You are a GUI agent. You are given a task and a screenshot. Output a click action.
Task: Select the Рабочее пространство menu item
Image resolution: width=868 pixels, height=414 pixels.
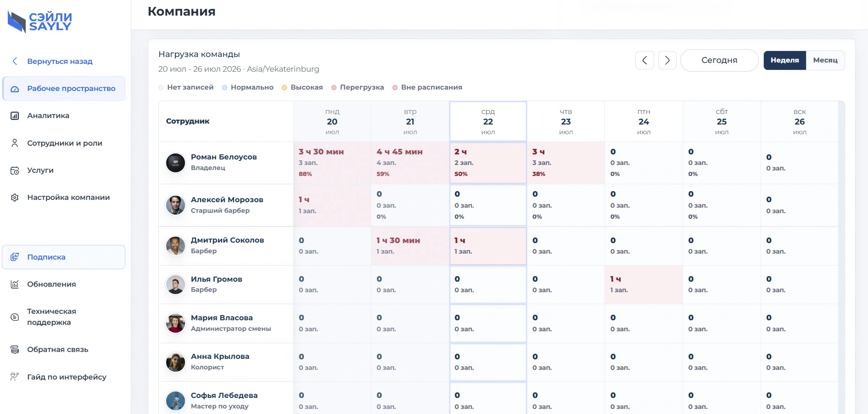[x=63, y=88]
